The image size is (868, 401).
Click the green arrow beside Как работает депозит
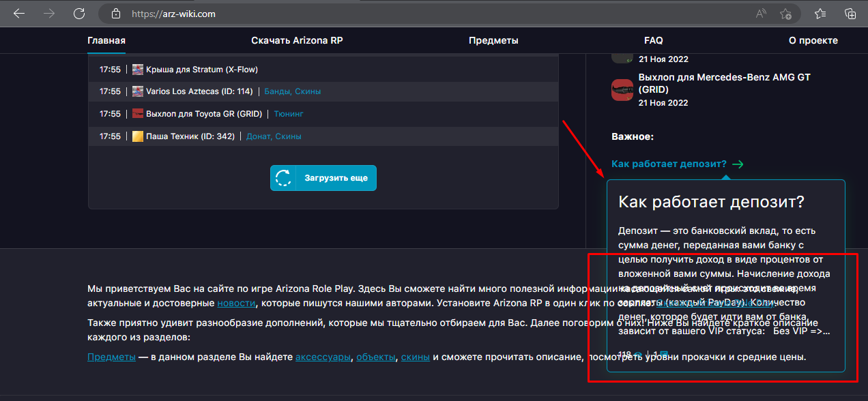(737, 164)
